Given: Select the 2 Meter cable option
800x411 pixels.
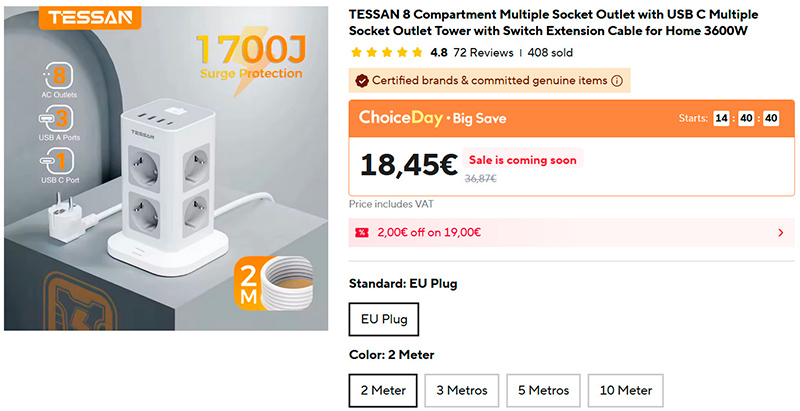Looking at the screenshot, I should [382, 390].
